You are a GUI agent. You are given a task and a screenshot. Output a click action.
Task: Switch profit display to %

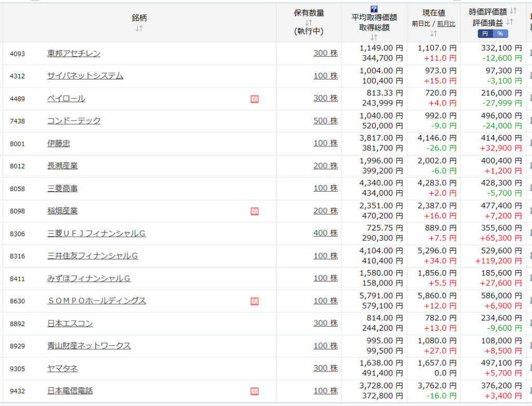[x=500, y=34]
